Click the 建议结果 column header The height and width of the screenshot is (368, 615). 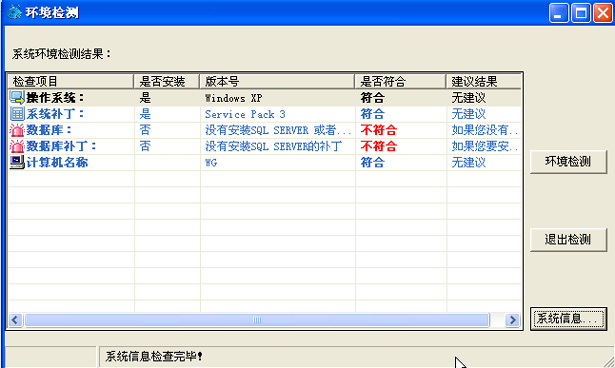[484, 81]
